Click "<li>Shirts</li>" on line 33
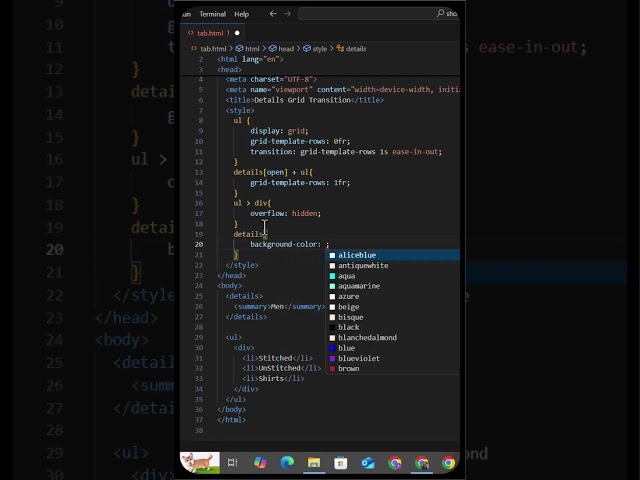The image size is (640, 480). 273,378
